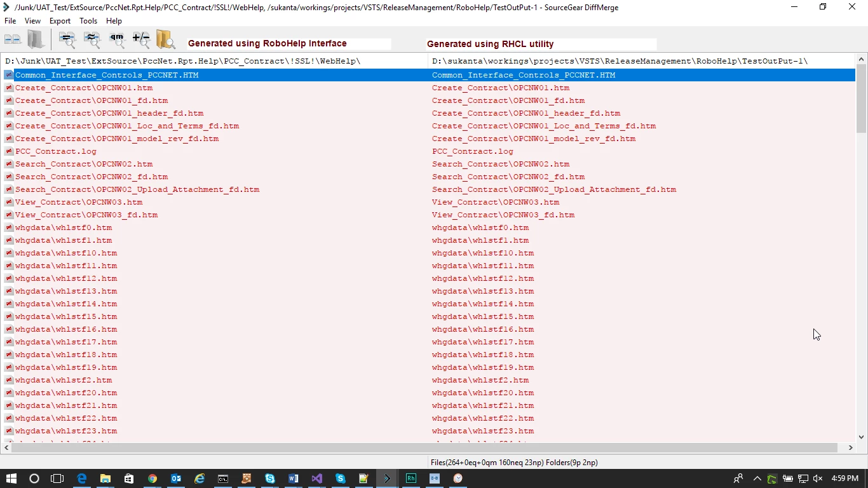868x488 pixels.
Task: Select left whgdata\whlstf14.htm entry
Action: tap(66, 304)
